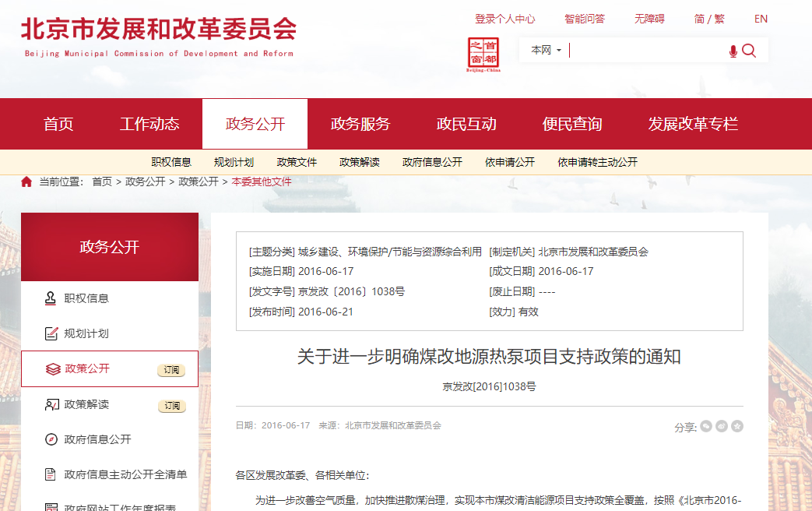The height and width of the screenshot is (511, 812).
Task: Open 登录个人中心 link
Action: click(504, 19)
